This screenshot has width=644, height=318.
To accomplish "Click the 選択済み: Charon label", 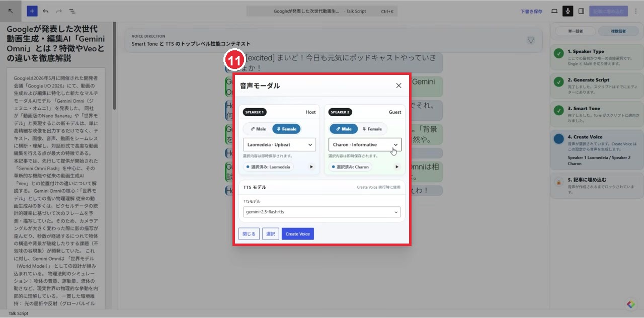I will pyautogui.click(x=350, y=167).
